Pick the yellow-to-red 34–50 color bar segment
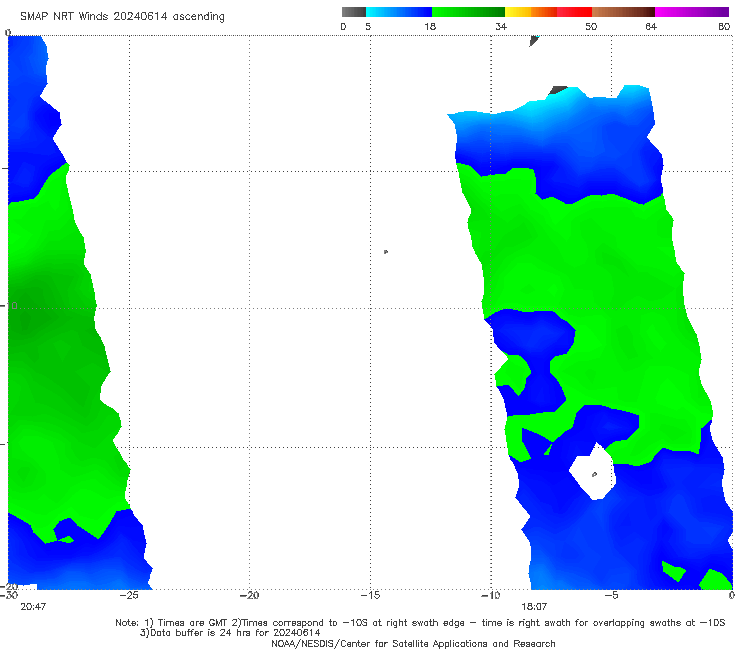Viewport: 740px width, 650px height. click(548, 12)
